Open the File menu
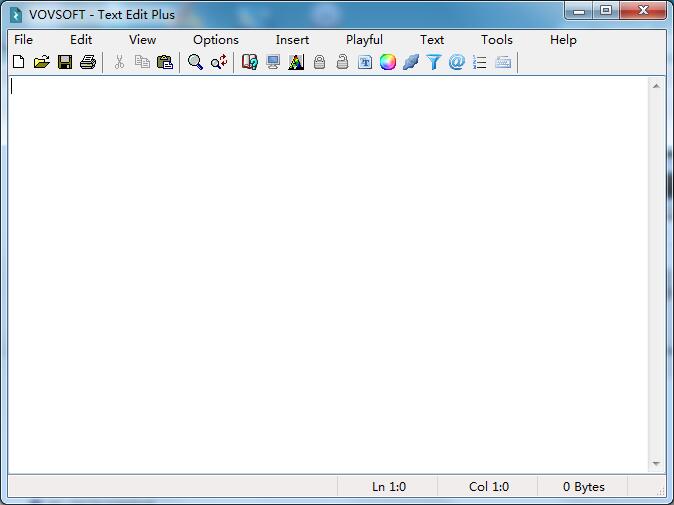 pyautogui.click(x=23, y=40)
